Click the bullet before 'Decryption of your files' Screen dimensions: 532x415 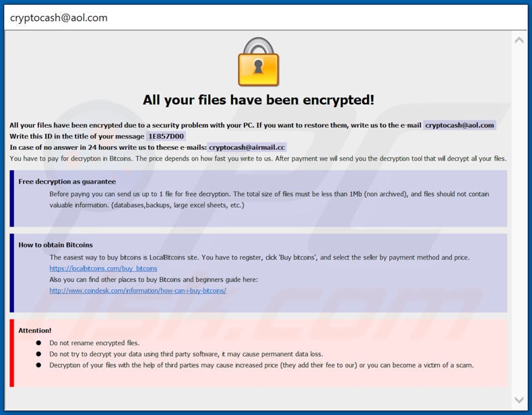[x=38, y=365]
